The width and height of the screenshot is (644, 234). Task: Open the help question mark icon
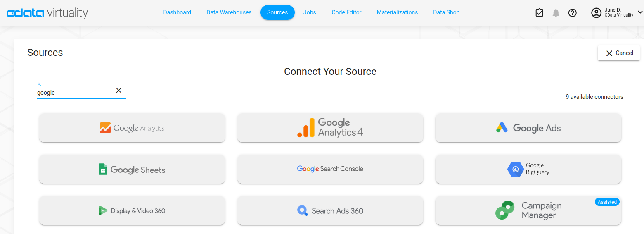point(572,13)
